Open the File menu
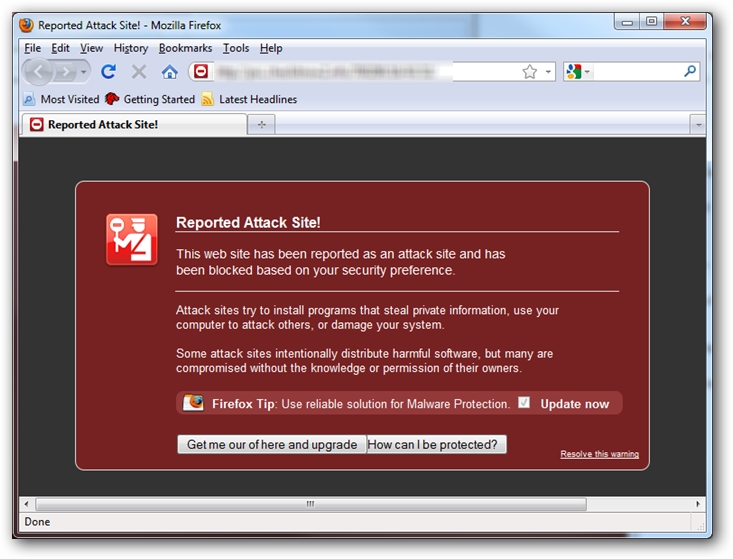 click(32, 48)
